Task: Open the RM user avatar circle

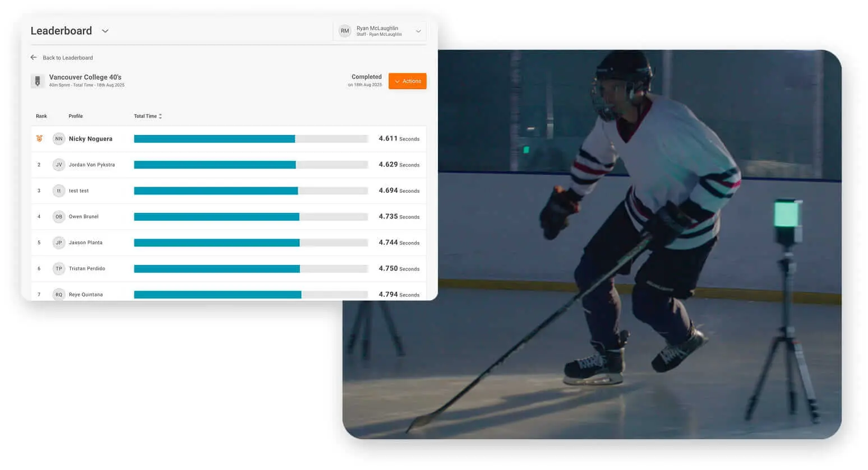Action: pos(344,31)
